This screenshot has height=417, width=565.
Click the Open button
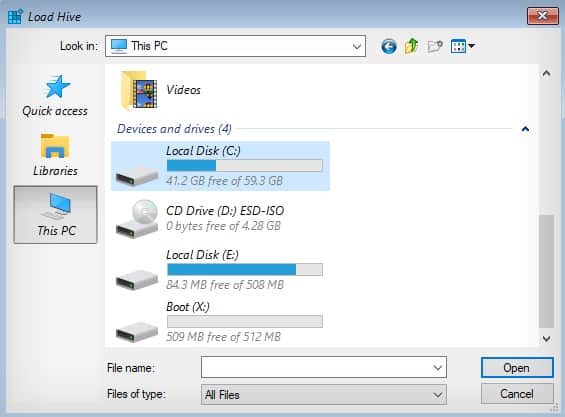point(517,368)
